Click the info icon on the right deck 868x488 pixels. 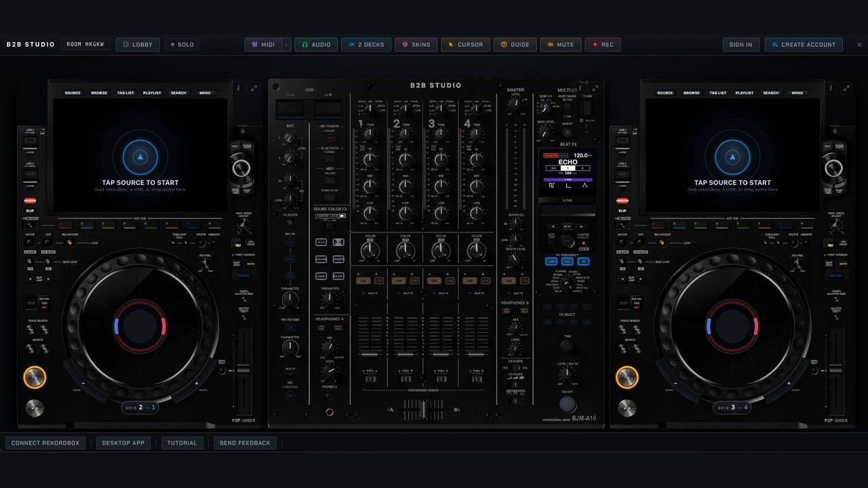click(831, 88)
